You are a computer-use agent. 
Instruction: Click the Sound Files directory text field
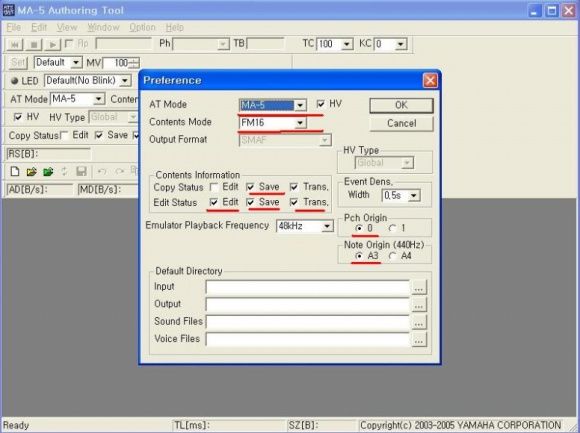coord(308,322)
